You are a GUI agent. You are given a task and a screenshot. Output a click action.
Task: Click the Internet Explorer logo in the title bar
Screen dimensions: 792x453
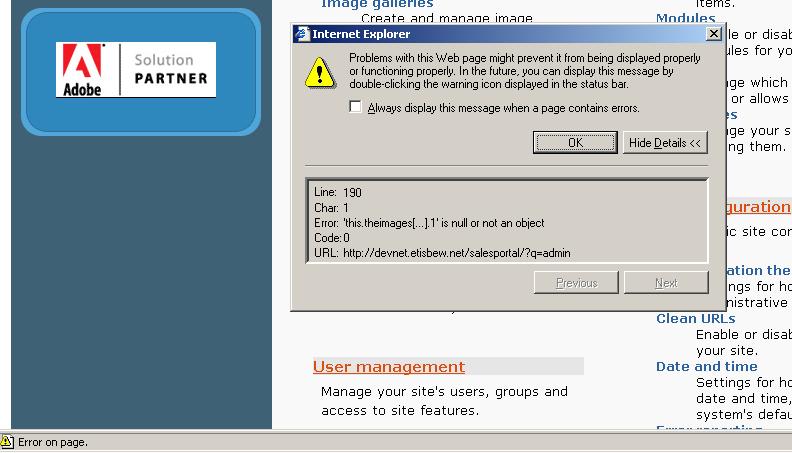302,34
